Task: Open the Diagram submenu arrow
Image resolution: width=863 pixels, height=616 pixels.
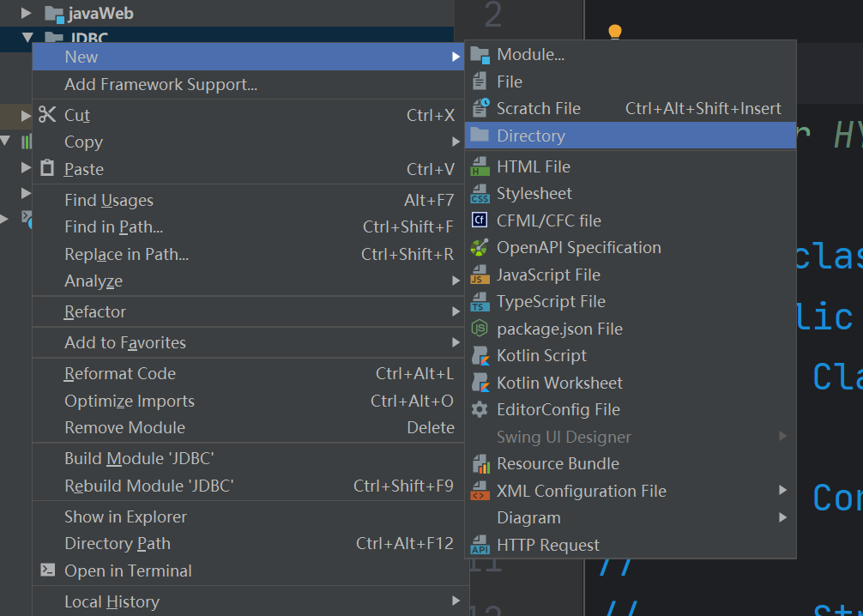Action: tap(782, 518)
